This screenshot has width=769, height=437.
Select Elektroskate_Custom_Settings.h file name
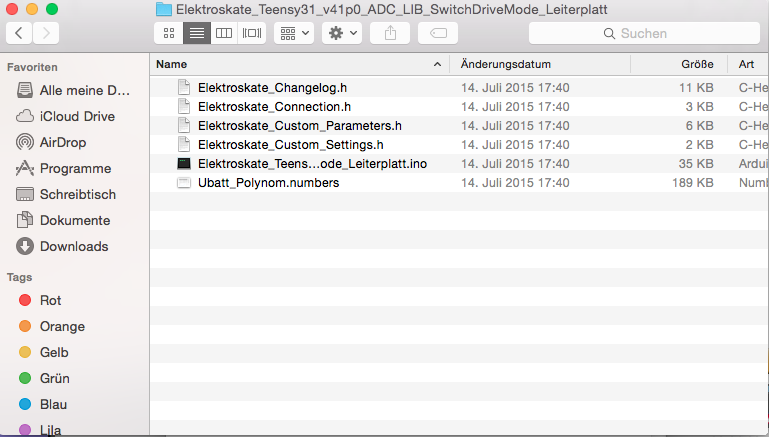[x=291, y=145]
